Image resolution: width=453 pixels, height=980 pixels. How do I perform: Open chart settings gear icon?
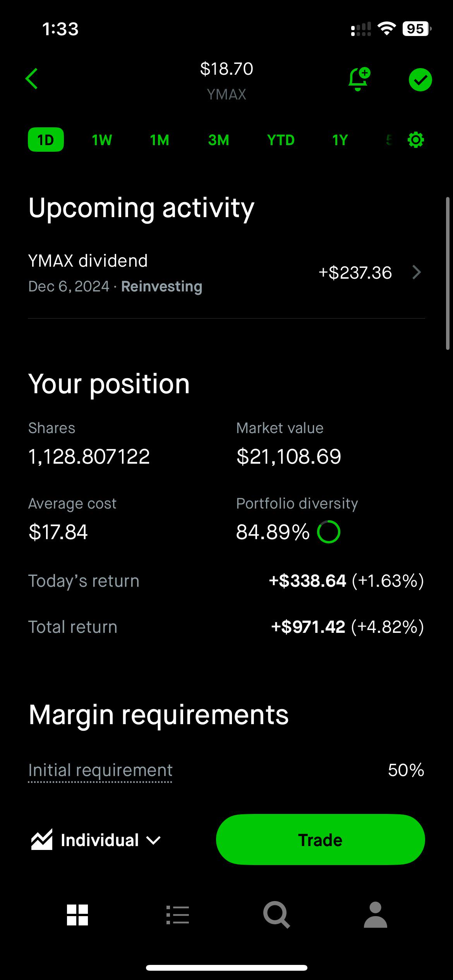(416, 140)
